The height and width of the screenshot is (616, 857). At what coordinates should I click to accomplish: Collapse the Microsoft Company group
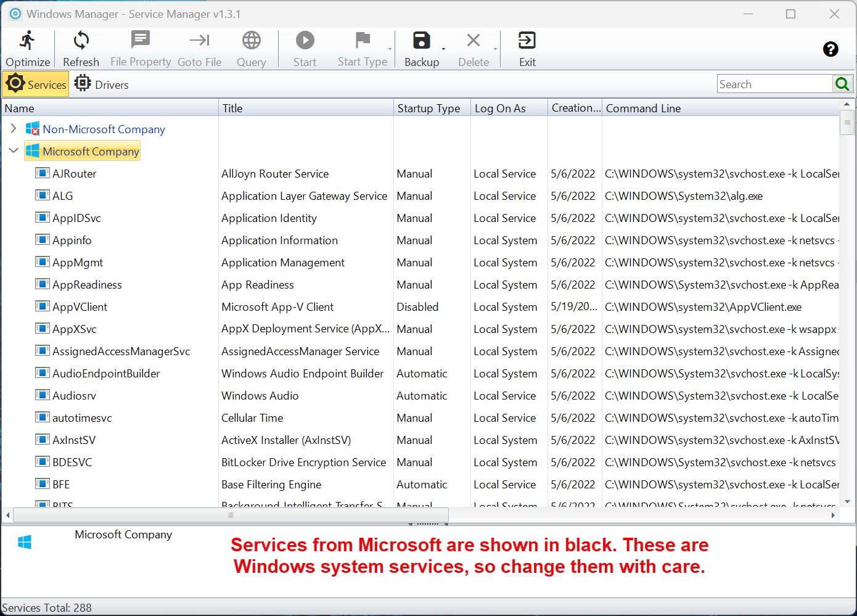(x=13, y=150)
